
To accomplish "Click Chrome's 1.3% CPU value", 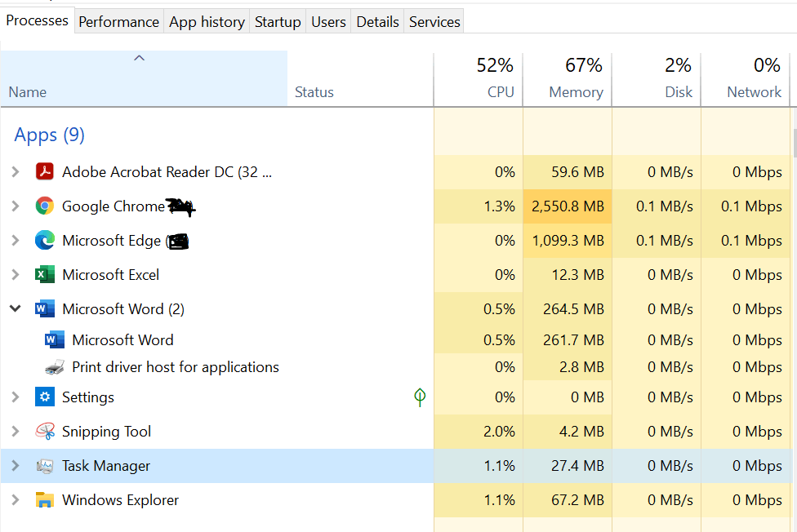I will click(499, 206).
